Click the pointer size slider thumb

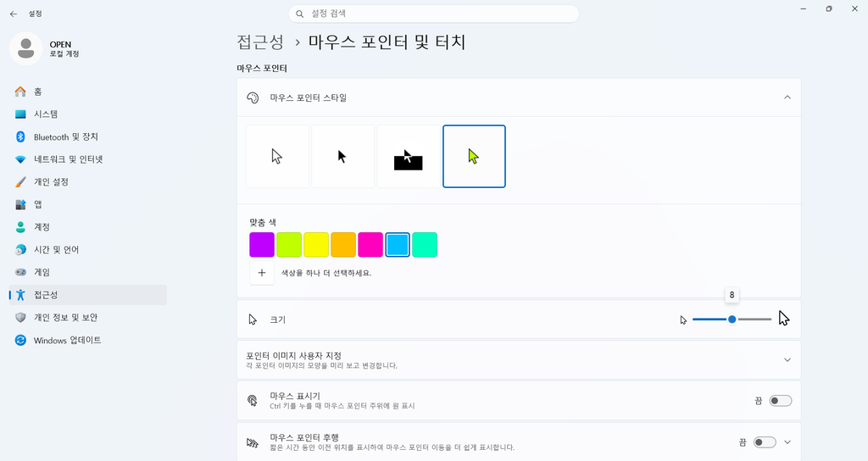click(x=732, y=319)
